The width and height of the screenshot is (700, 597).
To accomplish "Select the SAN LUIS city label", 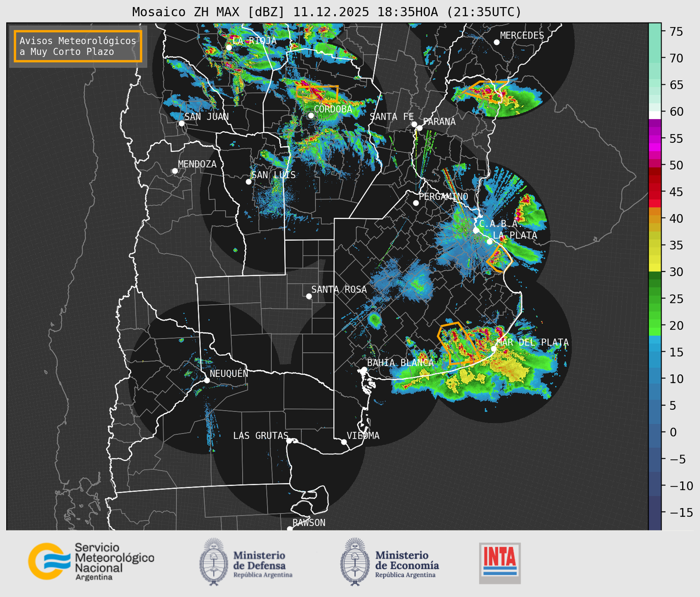I will coord(273,175).
